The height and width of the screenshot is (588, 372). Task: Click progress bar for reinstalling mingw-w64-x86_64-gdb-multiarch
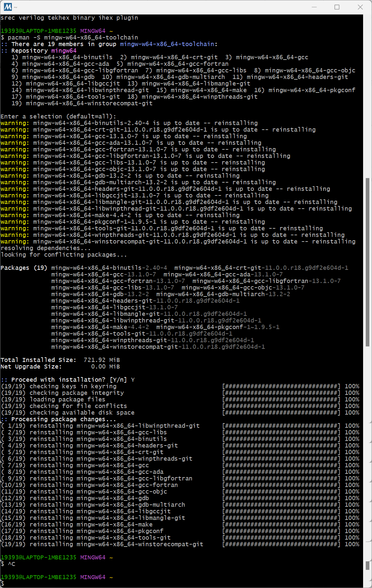point(281,505)
